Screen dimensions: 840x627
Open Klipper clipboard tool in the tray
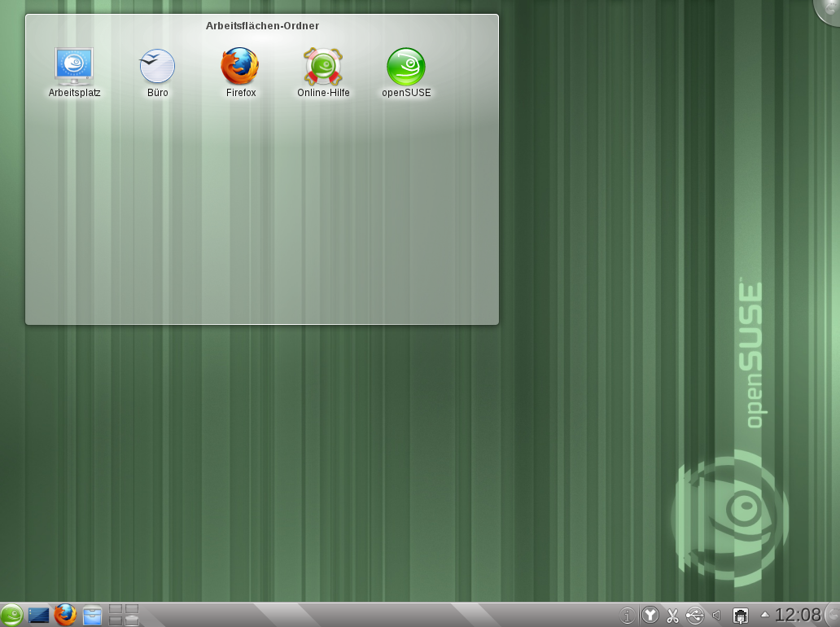coord(672,615)
